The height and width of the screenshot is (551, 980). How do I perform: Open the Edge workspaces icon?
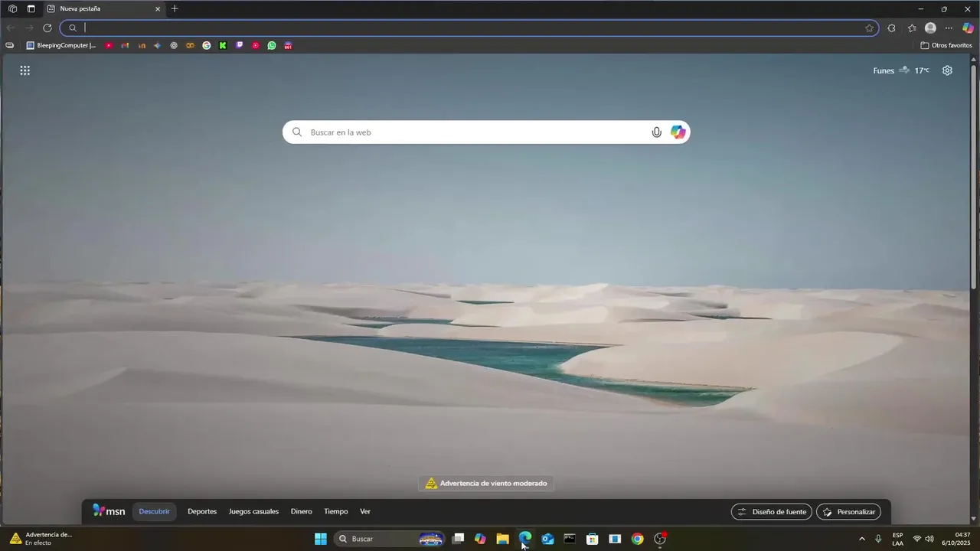pyautogui.click(x=12, y=8)
